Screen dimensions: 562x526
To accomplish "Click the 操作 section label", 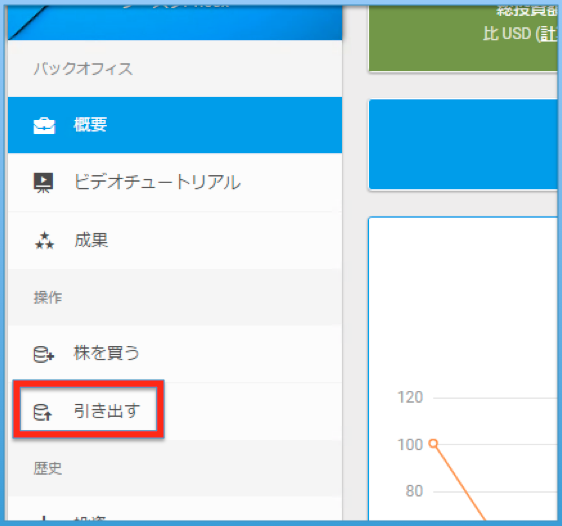I will tap(48, 297).
